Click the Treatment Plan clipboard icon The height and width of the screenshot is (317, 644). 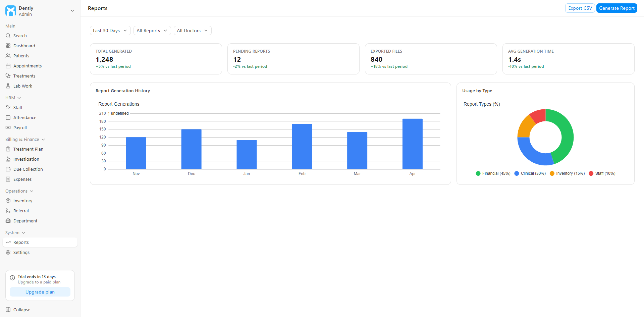coord(8,149)
